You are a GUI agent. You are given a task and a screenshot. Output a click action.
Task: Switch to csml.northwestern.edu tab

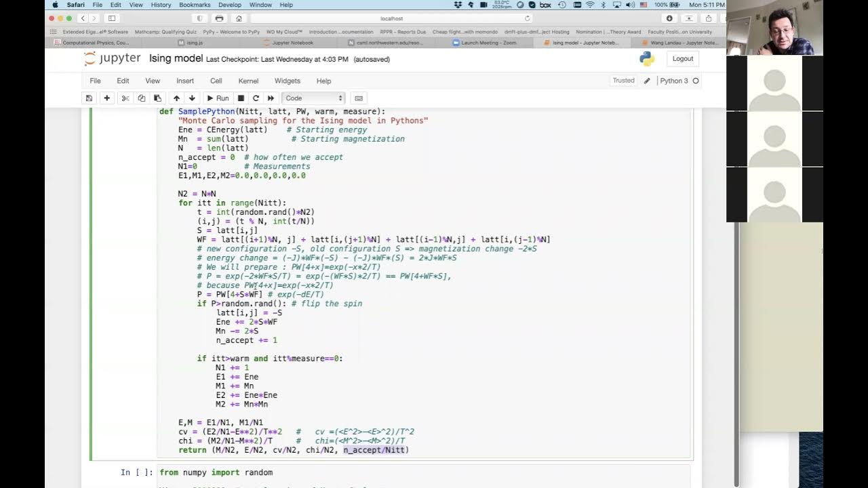pos(385,43)
